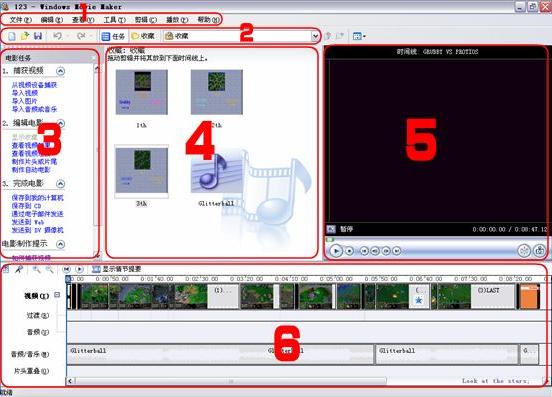Click the rewind timeline icon
Screen dimensions: 552x397
point(66,269)
